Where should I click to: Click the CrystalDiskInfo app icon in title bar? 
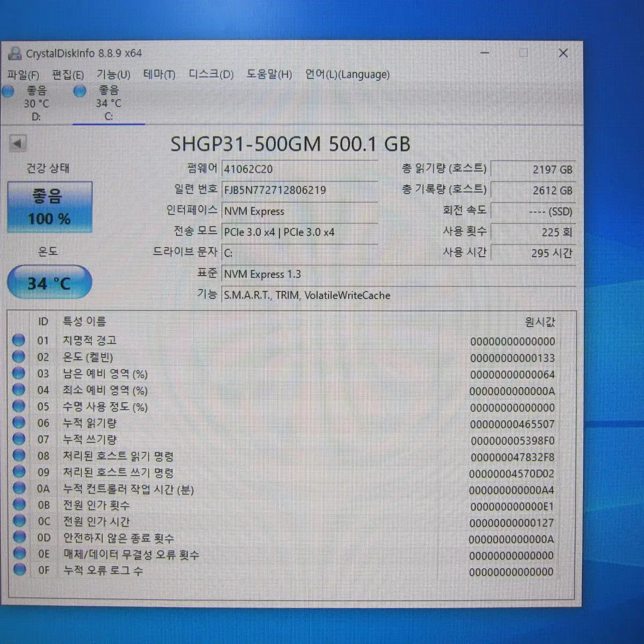click(x=14, y=53)
